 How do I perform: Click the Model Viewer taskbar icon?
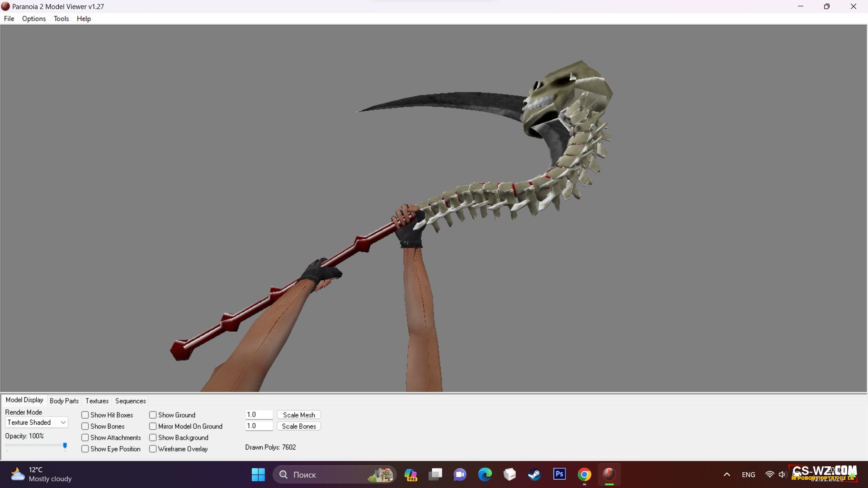[x=609, y=474]
